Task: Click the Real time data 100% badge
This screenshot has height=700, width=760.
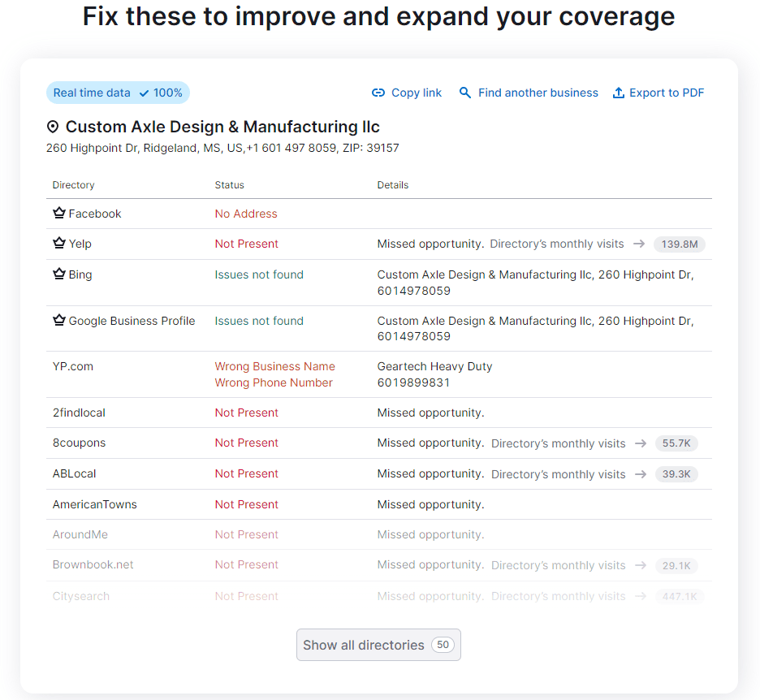Action: pos(118,93)
